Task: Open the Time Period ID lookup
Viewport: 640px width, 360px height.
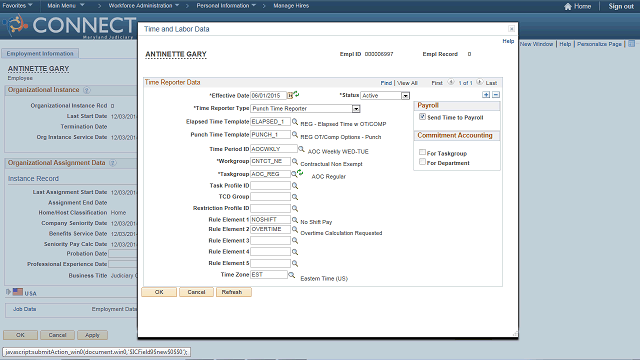Action: [301, 149]
